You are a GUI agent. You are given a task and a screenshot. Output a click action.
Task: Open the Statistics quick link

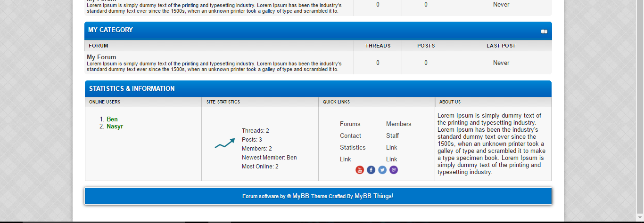pos(353,148)
